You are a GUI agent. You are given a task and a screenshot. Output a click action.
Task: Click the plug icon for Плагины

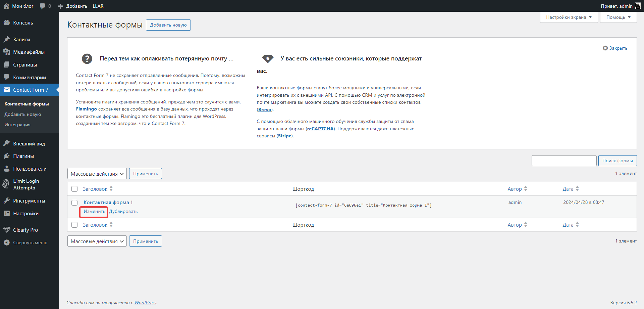[x=7, y=156]
